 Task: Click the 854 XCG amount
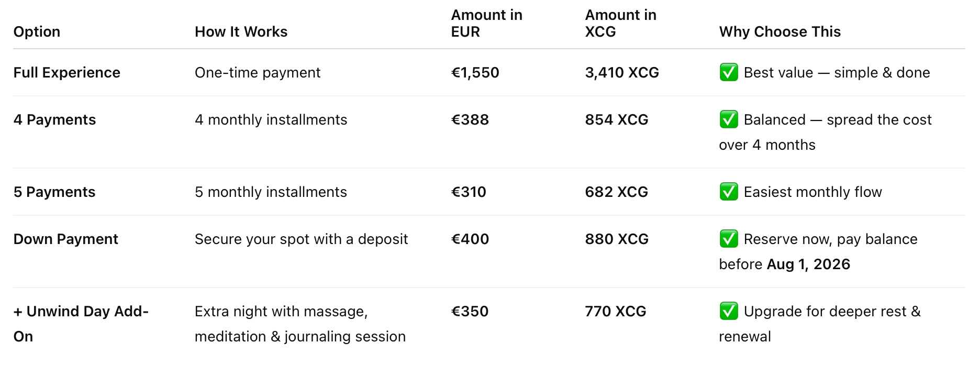click(x=616, y=120)
